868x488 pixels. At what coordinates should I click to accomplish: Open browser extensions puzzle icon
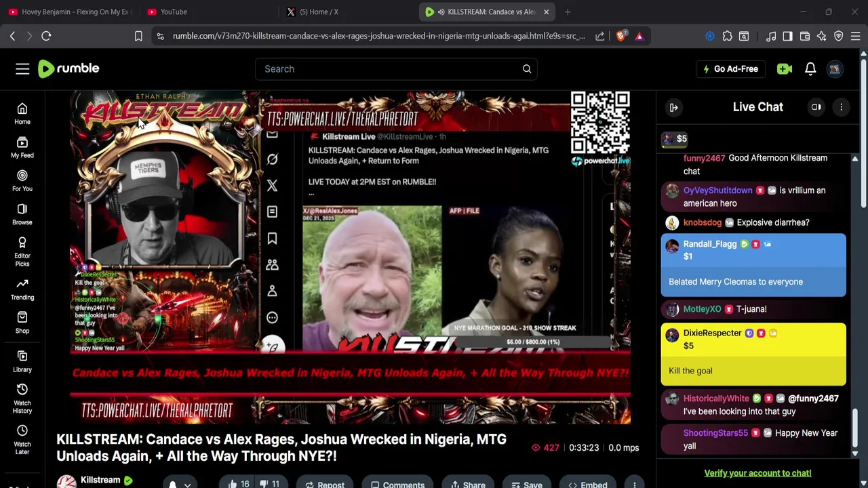click(x=727, y=36)
